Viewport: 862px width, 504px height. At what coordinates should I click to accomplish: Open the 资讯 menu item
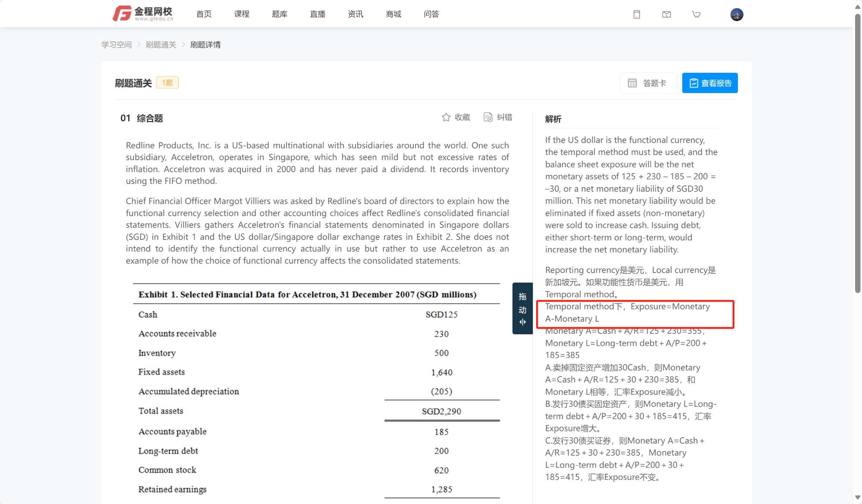click(356, 14)
